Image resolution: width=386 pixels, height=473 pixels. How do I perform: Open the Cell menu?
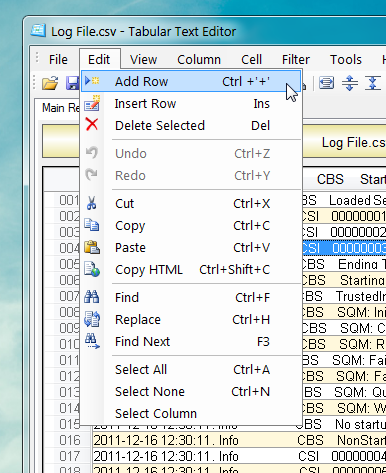[251, 60]
